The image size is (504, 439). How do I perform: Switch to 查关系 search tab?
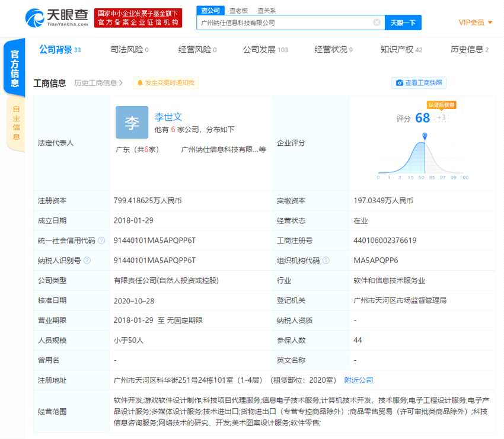(266, 11)
